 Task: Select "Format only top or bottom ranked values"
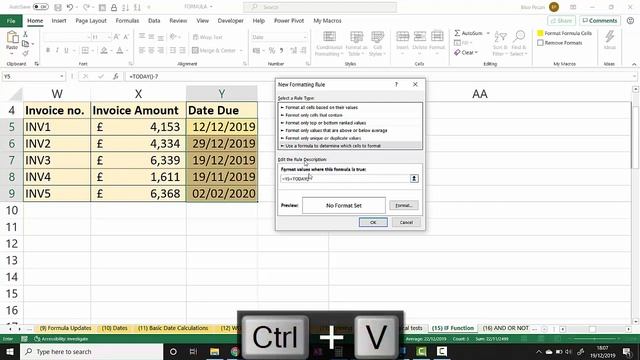click(351, 123)
